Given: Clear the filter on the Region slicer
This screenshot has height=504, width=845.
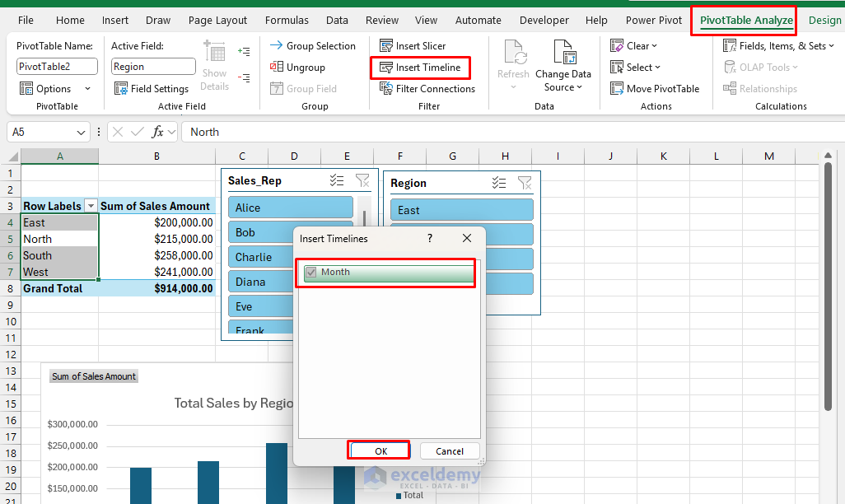Looking at the screenshot, I should (525, 183).
